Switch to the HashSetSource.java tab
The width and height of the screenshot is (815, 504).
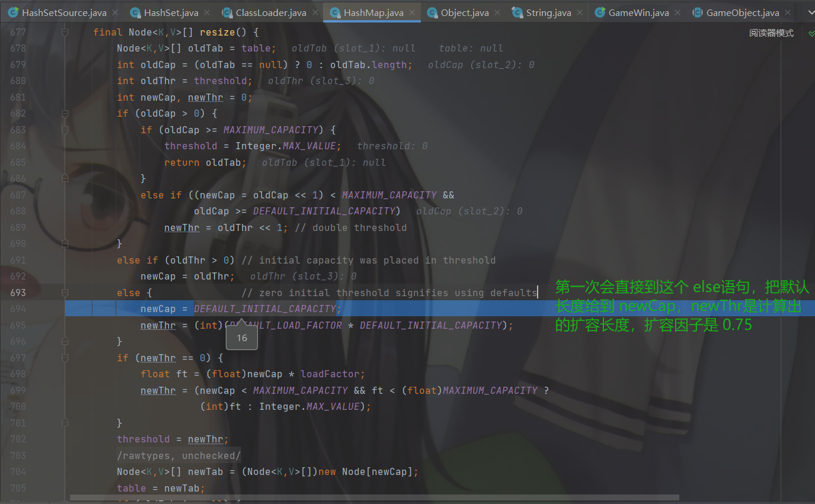click(x=64, y=12)
